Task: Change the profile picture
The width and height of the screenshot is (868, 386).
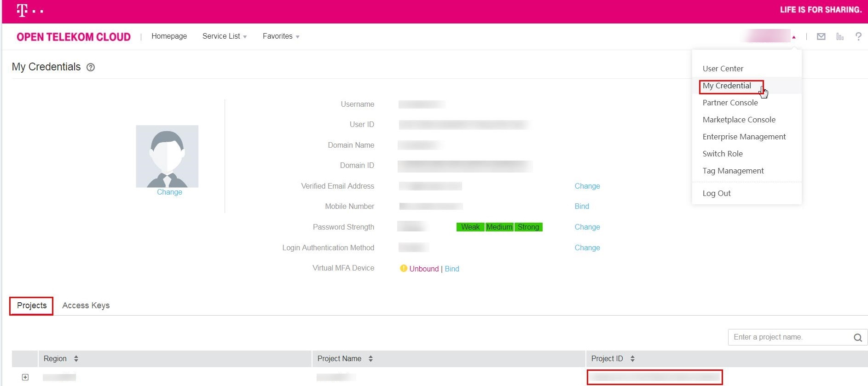Action: [169, 192]
